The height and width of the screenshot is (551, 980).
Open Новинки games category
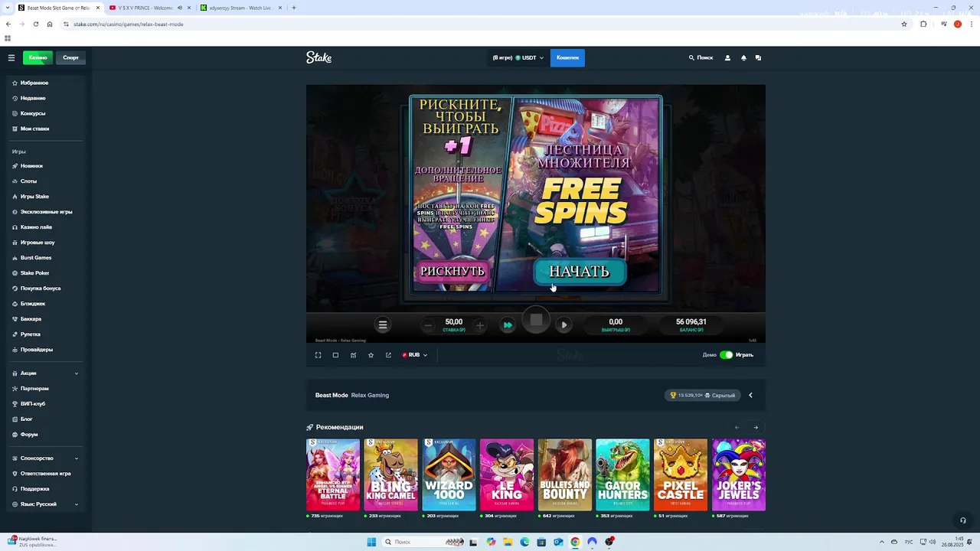pyautogui.click(x=46, y=166)
